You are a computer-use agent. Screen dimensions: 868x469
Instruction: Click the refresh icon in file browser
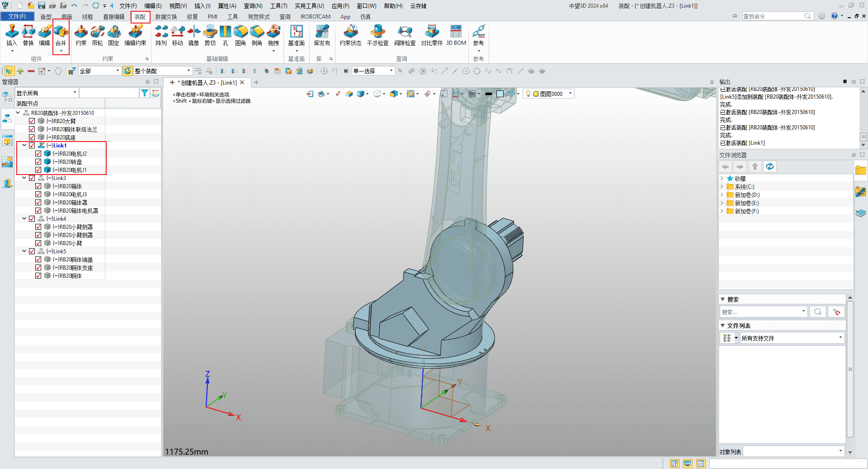tap(769, 166)
